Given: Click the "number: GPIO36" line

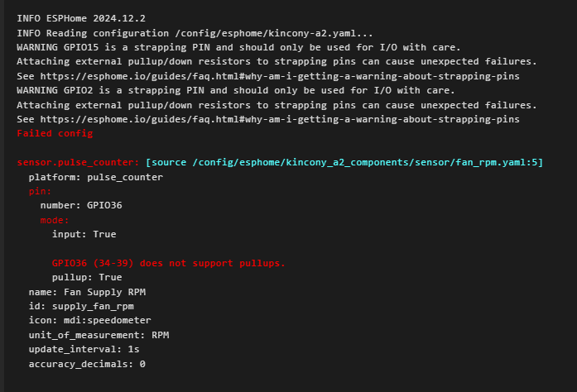Looking at the screenshot, I should 80,206.
